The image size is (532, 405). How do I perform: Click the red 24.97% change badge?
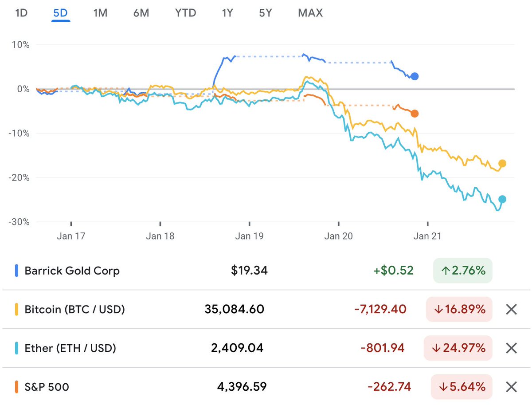pyautogui.click(x=458, y=348)
